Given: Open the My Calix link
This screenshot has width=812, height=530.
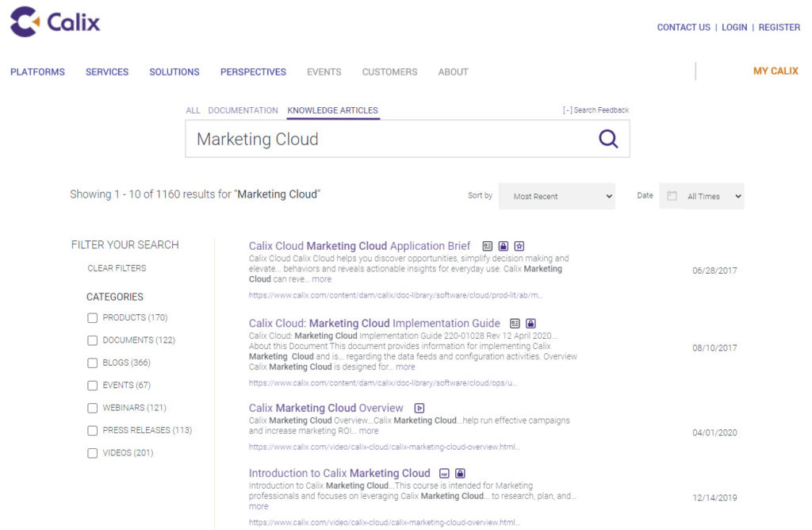Looking at the screenshot, I should [x=776, y=71].
